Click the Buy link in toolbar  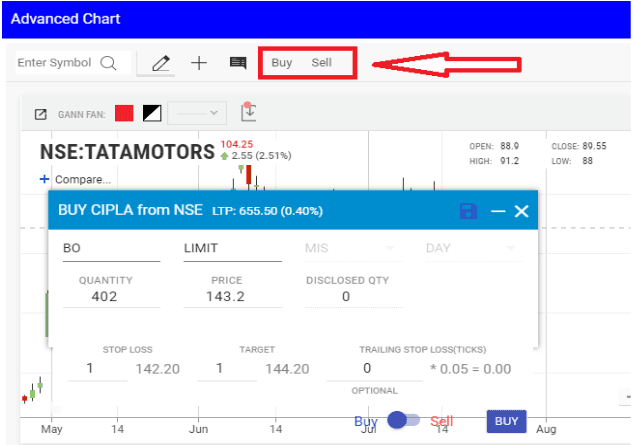[281, 63]
